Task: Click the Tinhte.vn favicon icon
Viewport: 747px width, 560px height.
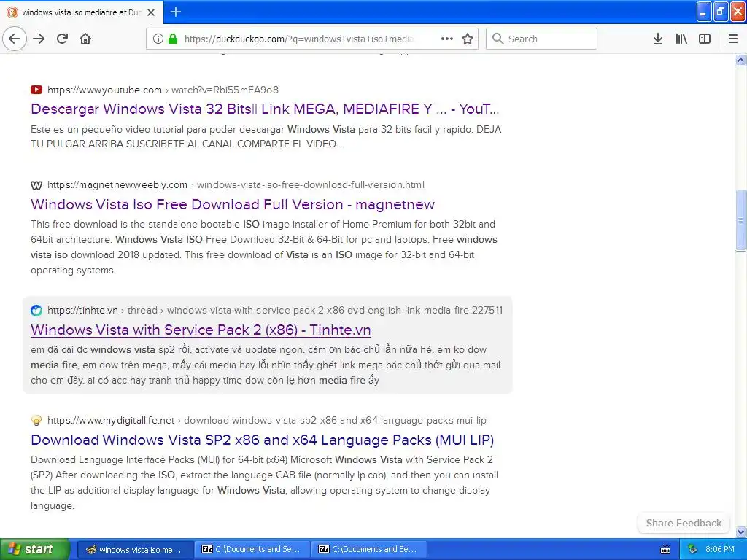Action: point(36,311)
